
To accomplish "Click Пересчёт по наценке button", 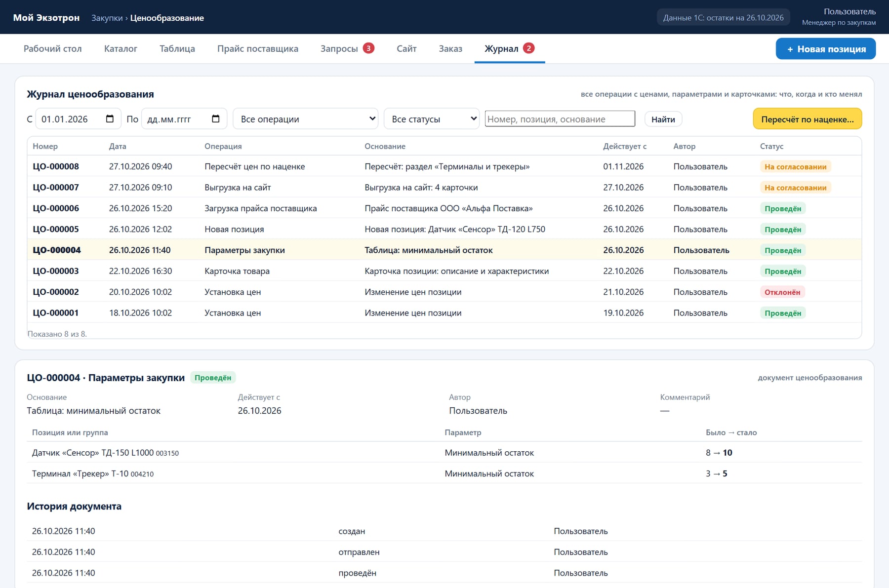I will point(807,119).
